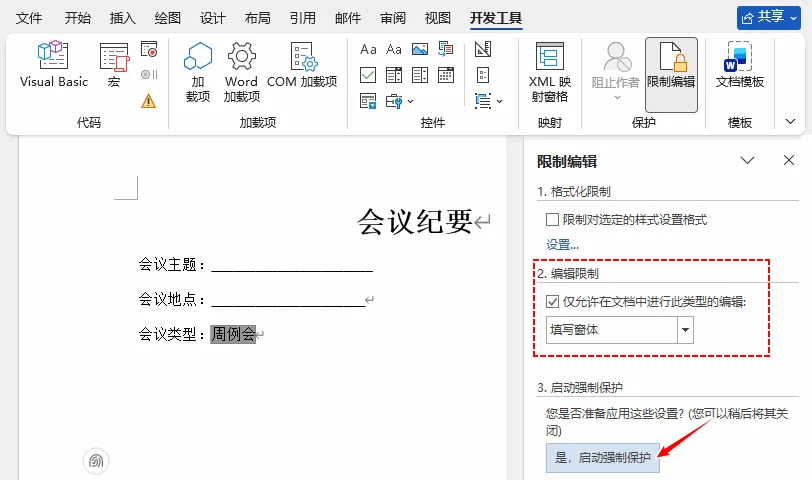This screenshot has height=480, width=812.
Task: Collapse the ribbon with the chevron
Action: tap(790, 122)
